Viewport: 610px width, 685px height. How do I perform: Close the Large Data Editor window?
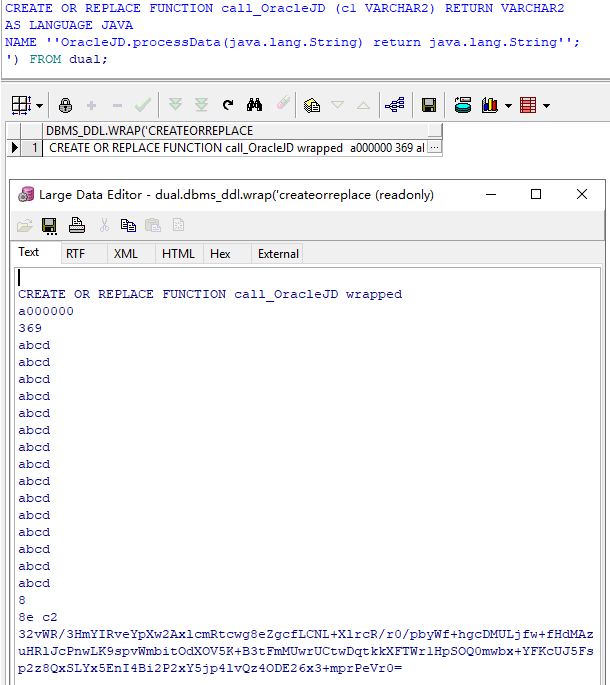582,194
